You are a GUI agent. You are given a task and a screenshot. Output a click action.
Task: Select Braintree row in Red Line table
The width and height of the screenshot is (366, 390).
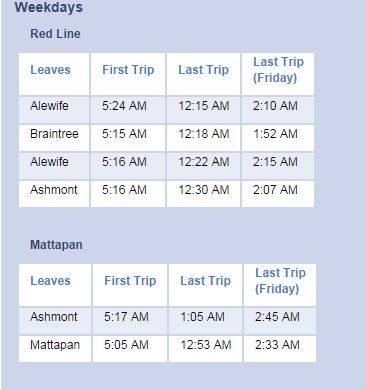[x=166, y=138]
